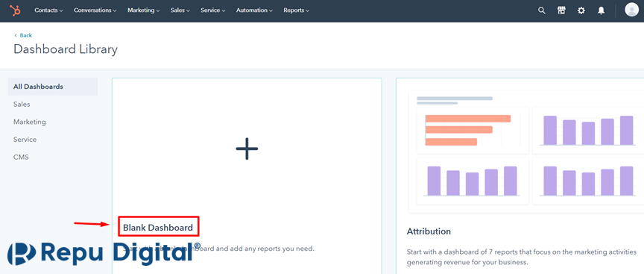Select All Dashboards in the sidebar
This screenshot has height=274, width=644.
point(53,87)
